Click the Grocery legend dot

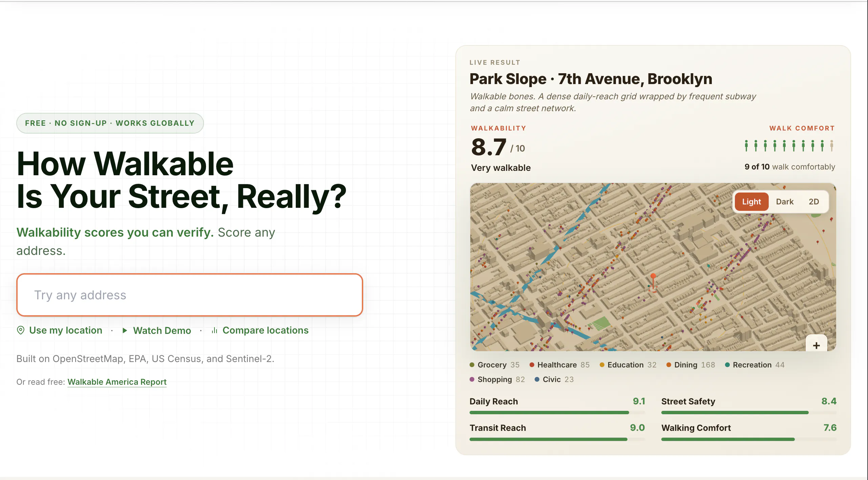tap(472, 365)
